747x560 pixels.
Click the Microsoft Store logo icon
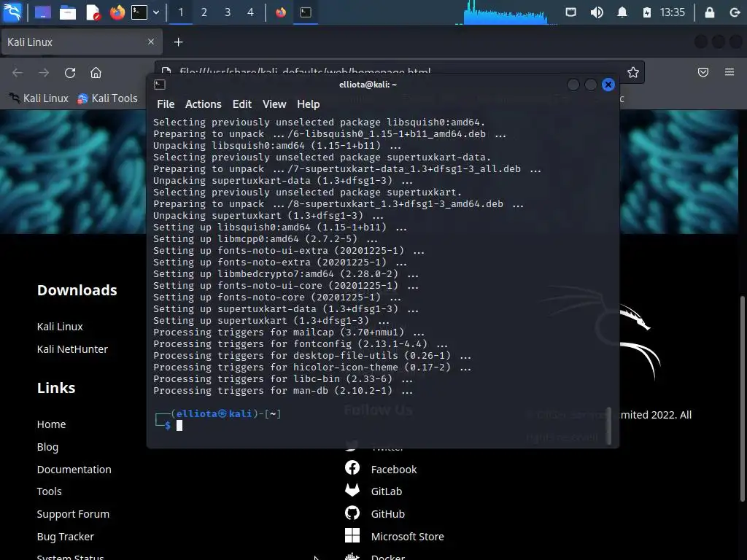click(352, 536)
